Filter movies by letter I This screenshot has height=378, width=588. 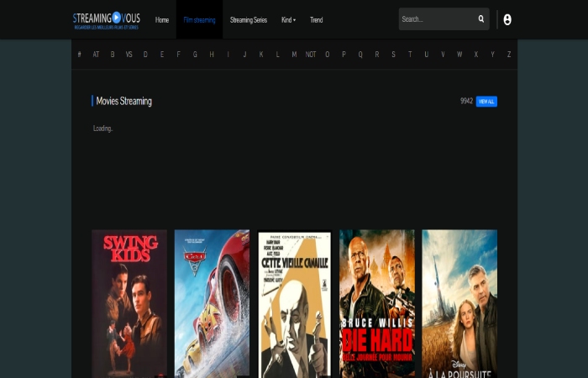click(x=228, y=55)
